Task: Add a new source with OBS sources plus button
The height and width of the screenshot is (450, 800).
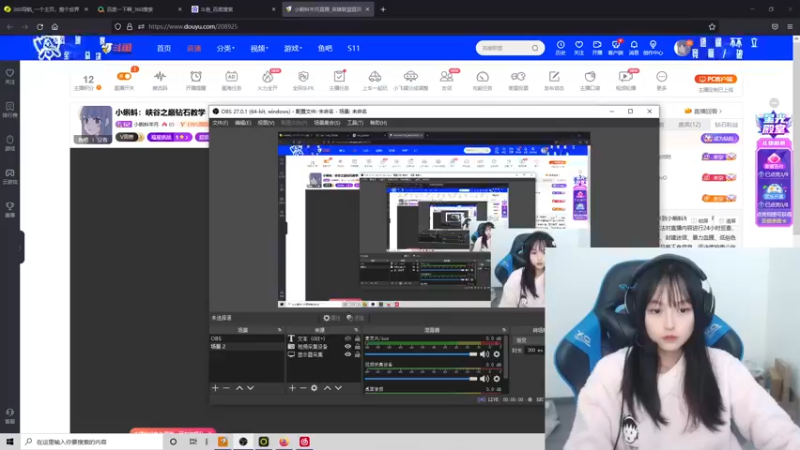Action: click(x=292, y=388)
